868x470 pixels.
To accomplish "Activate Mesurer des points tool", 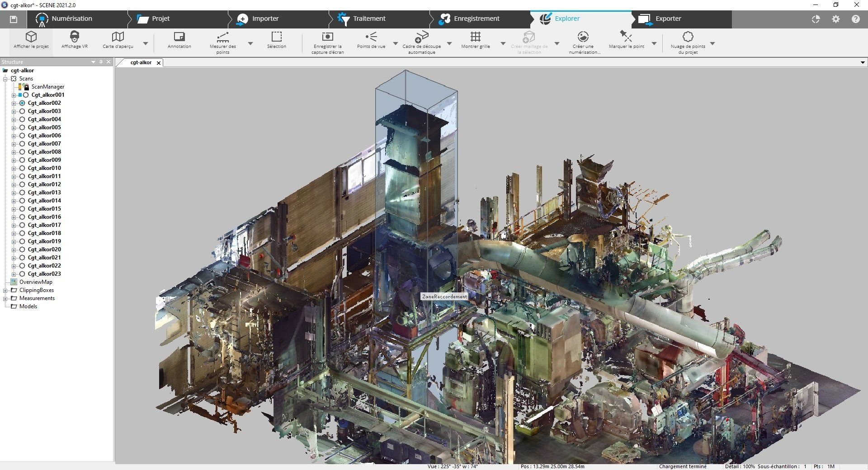I will (x=222, y=43).
